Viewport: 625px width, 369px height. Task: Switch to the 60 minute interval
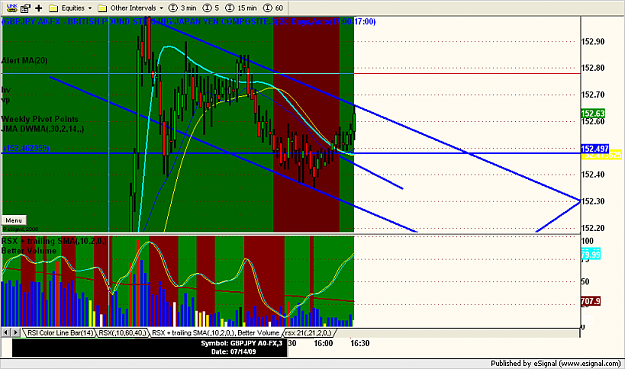click(273, 8)
